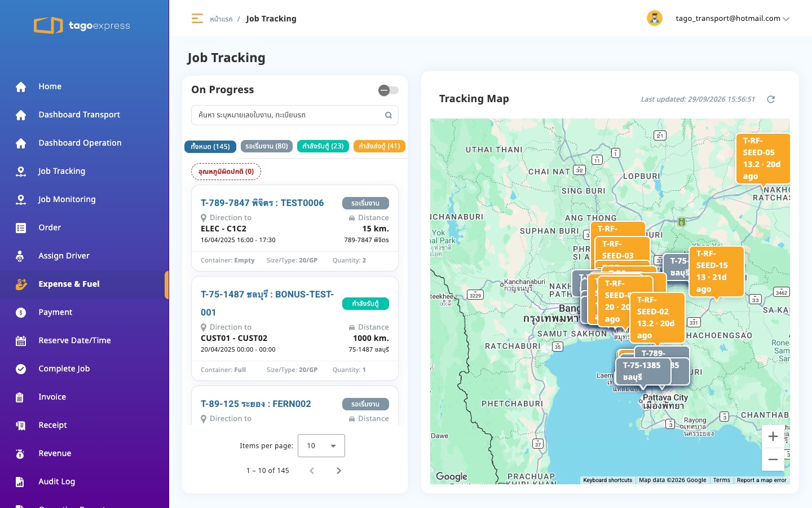
Task: Click the Audit Log icon
Action: tap(21, 482)
